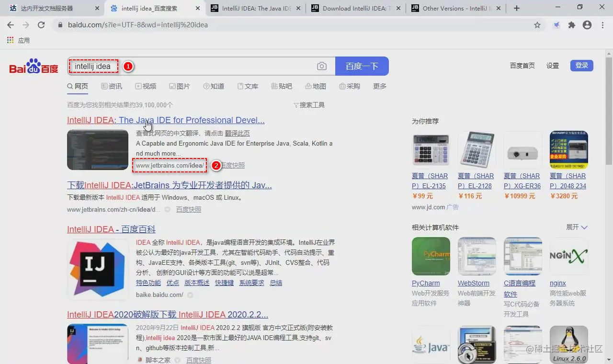Screen dimensions: 613x364
Task: Reload the current Baidu page
Action: [x=41, y=25]
